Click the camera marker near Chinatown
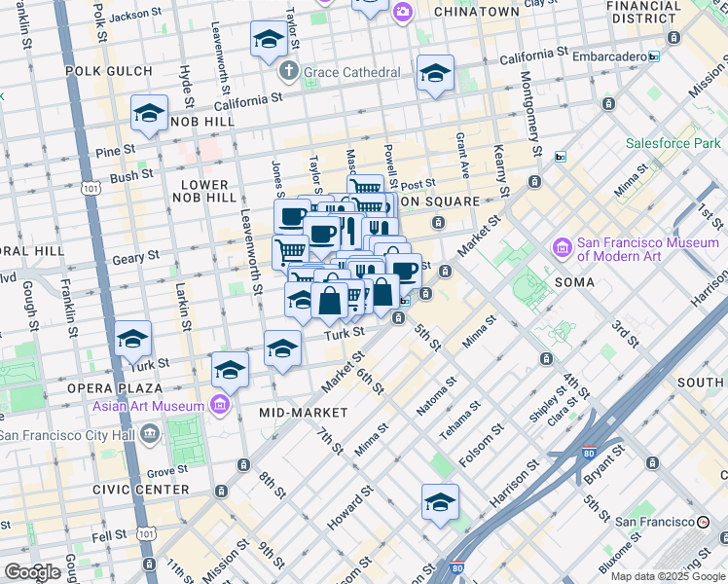728x584 pixels. click(x=402, y=12)
